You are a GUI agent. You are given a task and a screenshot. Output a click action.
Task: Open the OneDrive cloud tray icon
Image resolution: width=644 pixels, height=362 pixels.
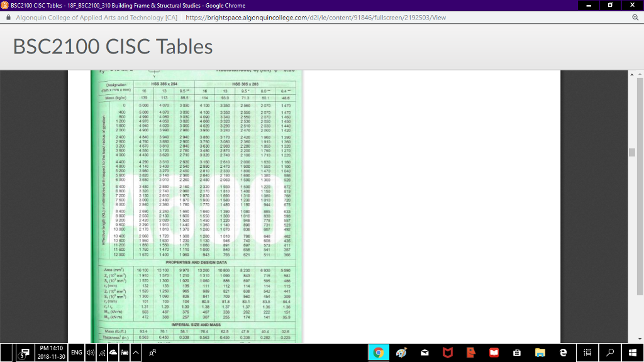(x=113, y=353)
